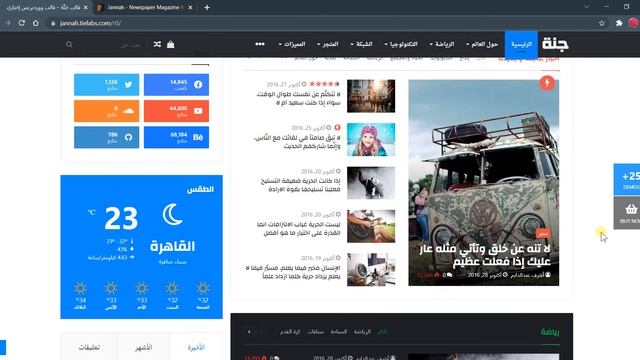Open a new browser tab

207,7
